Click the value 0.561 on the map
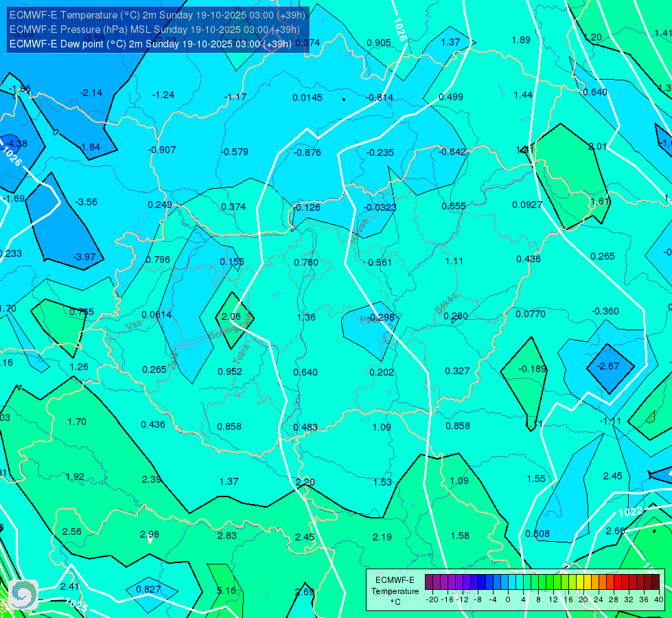 tap(380, 262)
